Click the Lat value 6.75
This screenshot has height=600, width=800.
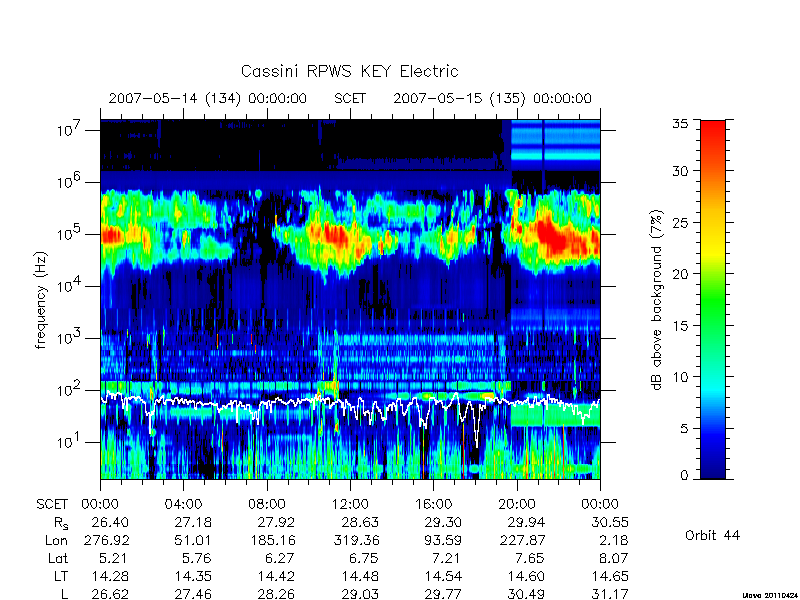365,558
